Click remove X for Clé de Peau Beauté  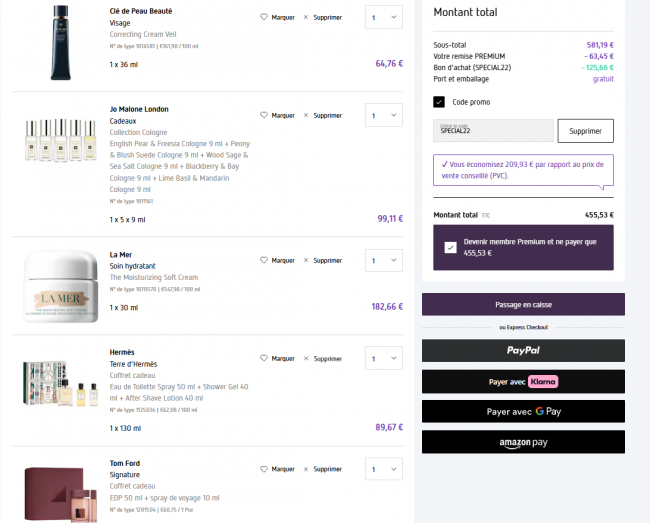(306, 17)
